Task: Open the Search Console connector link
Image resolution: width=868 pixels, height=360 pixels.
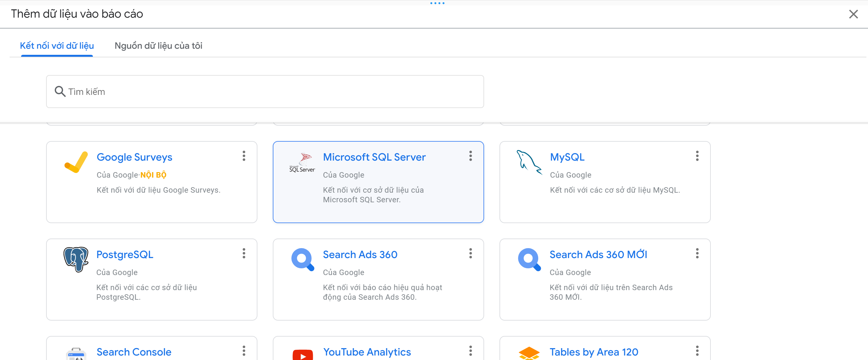Action: tap(134, 352)
